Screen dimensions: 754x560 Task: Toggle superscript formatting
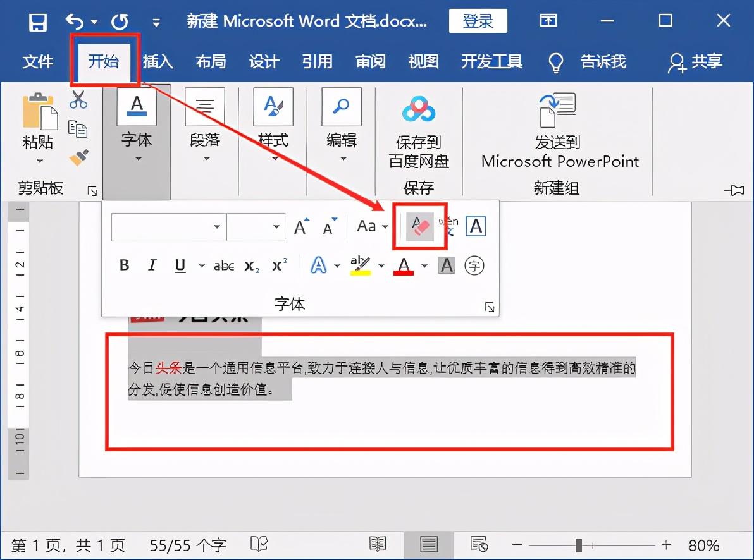pos(278,265)
